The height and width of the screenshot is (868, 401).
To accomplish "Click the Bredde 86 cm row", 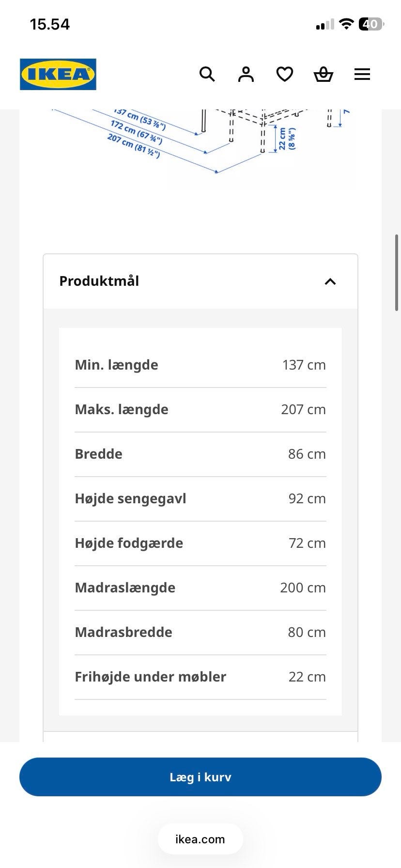I will [200, 454].
